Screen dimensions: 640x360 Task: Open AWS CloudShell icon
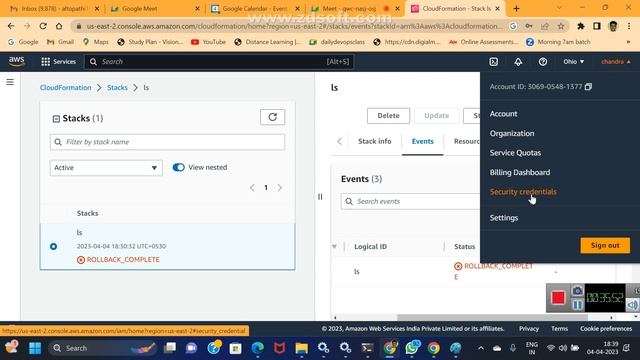[493, 62]
